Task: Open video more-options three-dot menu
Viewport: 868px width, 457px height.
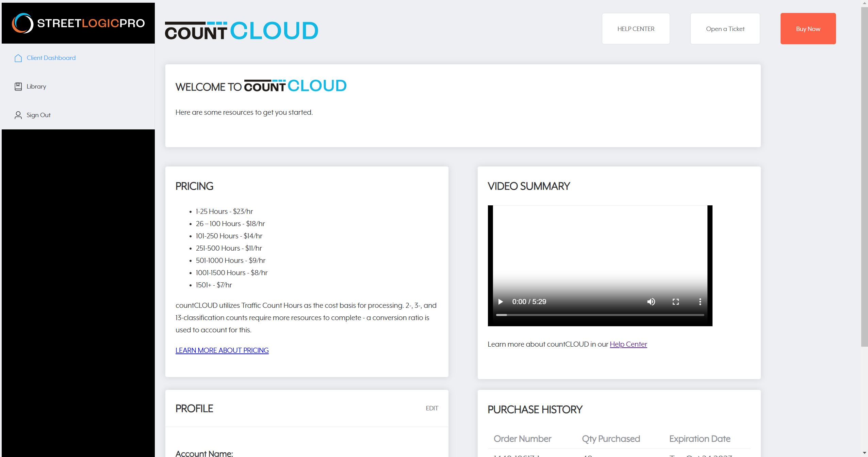Action: click(x=700, y=302)
